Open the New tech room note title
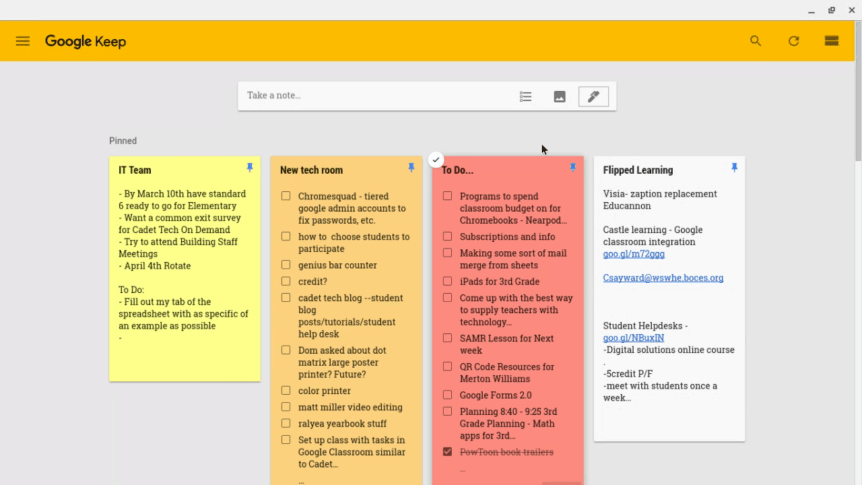This screenshot has height=485, width=862. [x=311, y=170]
